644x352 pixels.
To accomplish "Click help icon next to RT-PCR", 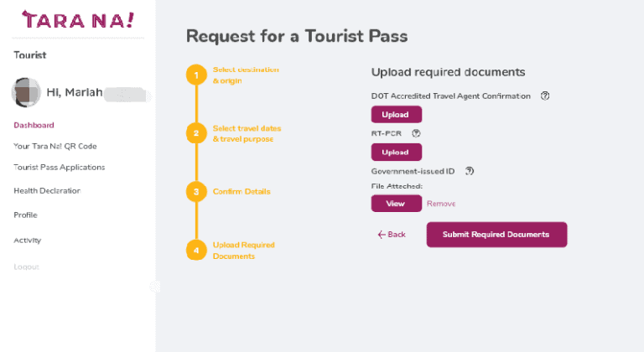I will coord(416,133).
